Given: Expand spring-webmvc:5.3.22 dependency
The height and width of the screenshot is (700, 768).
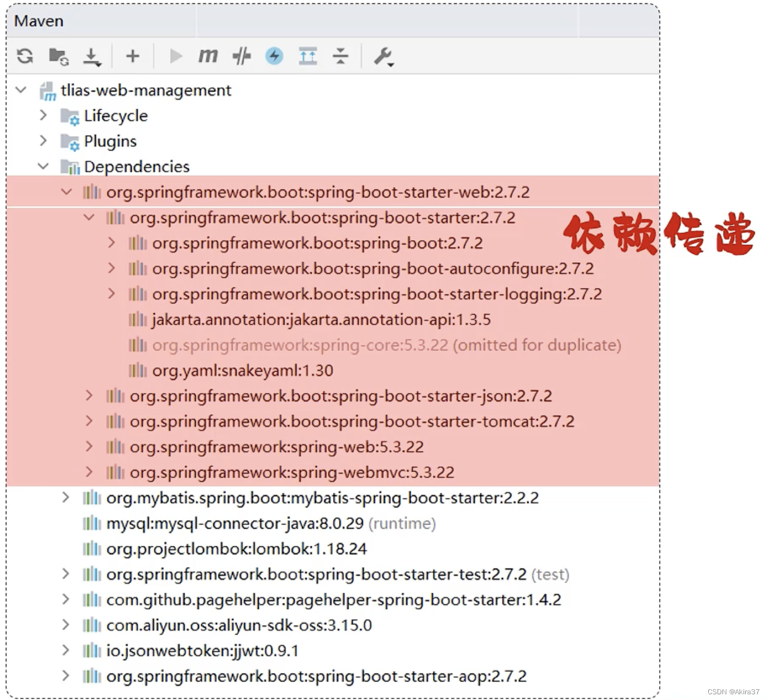Looking at the screenshot, I should (89, 472).
